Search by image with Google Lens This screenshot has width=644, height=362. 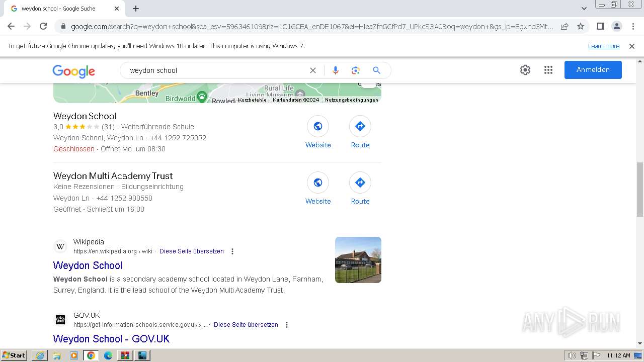point(356,70)
